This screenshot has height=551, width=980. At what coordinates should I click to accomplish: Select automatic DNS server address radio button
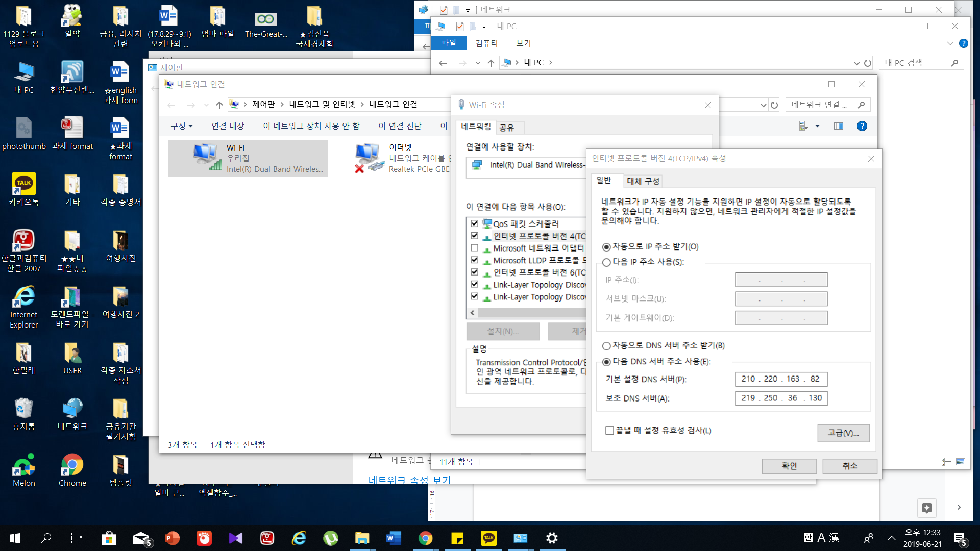606,346
